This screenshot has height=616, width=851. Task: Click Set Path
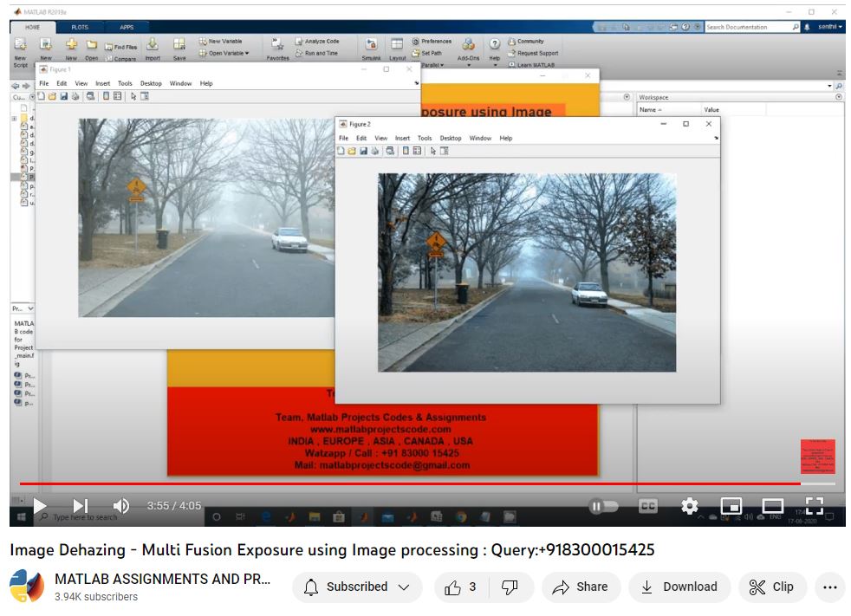tap(427, 53)
